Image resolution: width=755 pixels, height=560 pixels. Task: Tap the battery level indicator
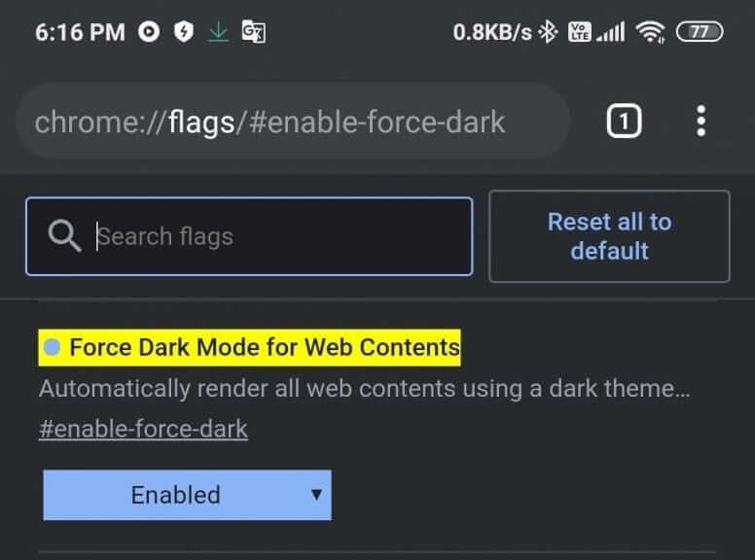point(700,32)
